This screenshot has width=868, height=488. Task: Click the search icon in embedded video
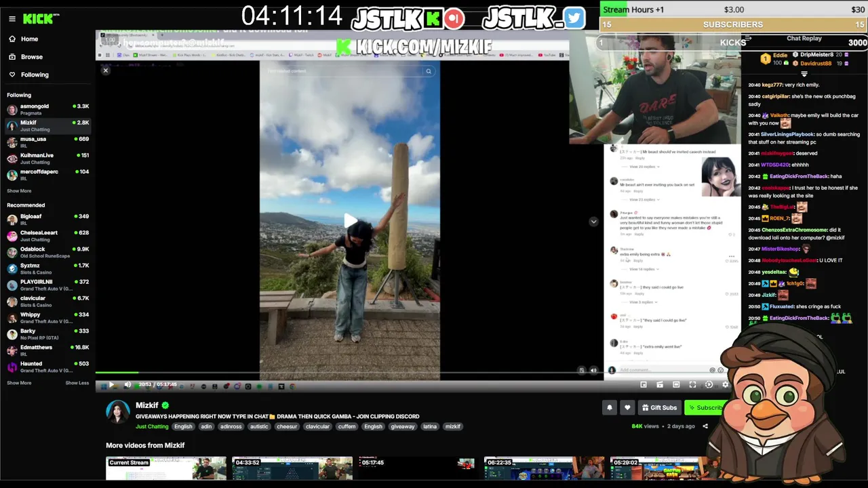click(429, 71)
